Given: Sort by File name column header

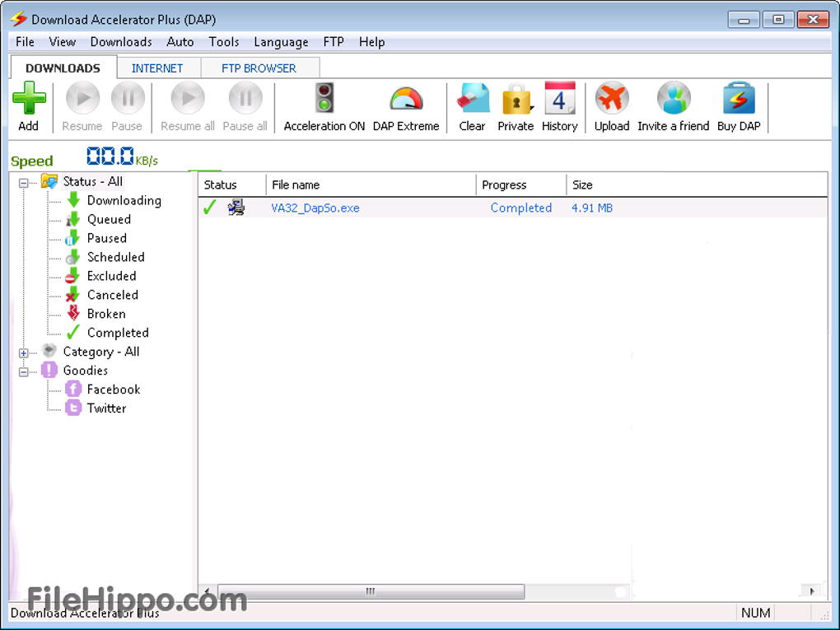Looking at the screenshot, I should pyautogui.click(x=371, y=185).
